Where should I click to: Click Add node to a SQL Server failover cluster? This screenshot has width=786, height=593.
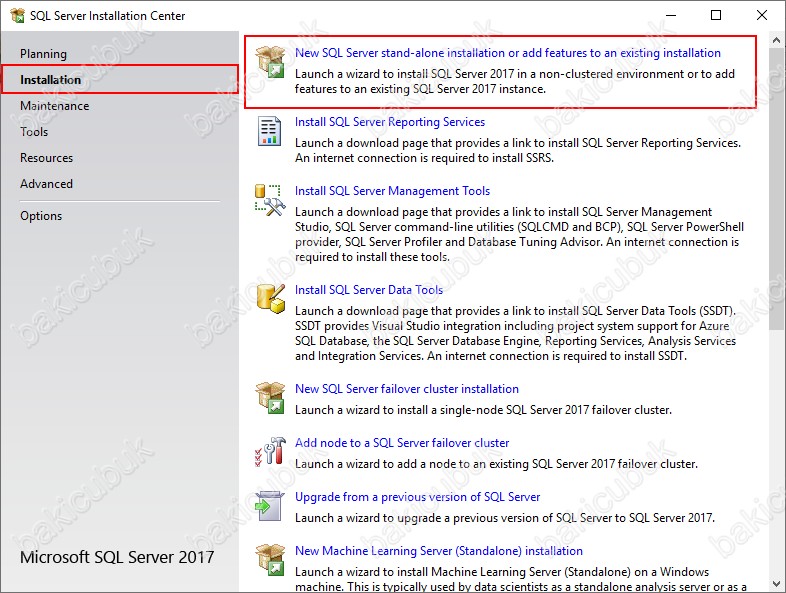(402, 443)
